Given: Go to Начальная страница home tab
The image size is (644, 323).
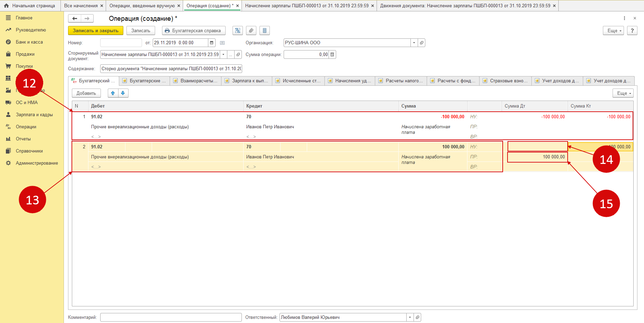Looking at the screenshot, I should (x=30, y=6).
